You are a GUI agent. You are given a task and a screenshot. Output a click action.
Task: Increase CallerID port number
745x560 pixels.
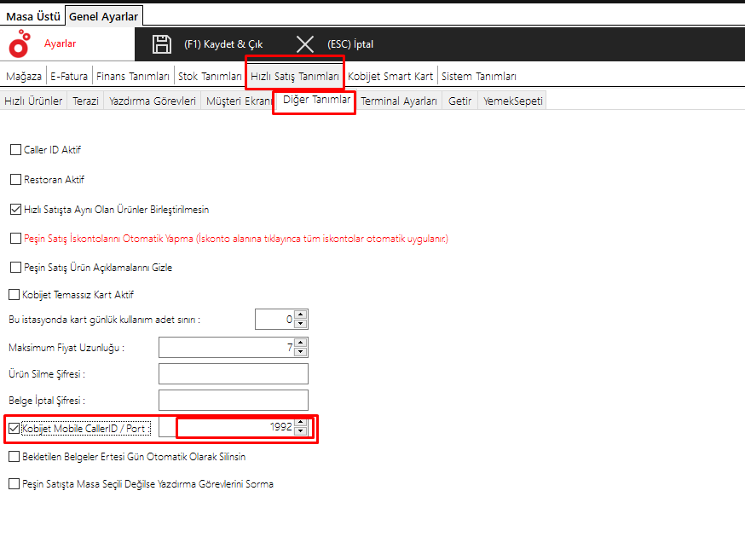300,422
